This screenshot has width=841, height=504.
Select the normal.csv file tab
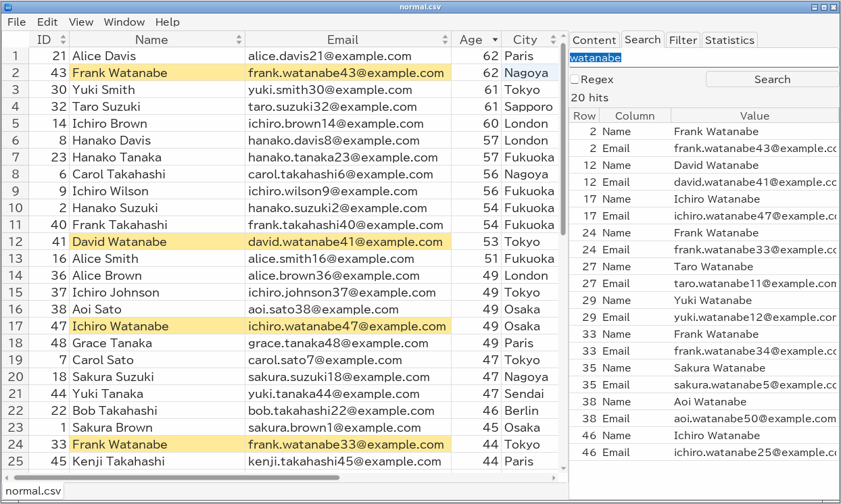(33, 491)
